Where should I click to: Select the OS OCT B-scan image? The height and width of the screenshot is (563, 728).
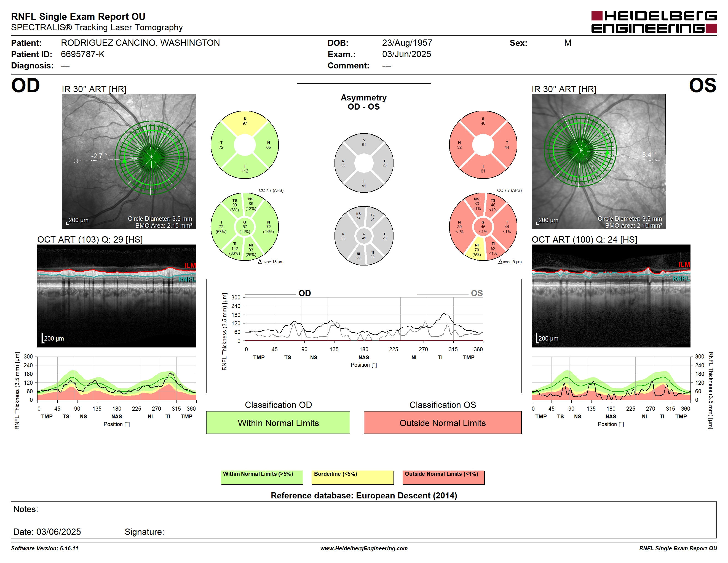pos(611,296)
